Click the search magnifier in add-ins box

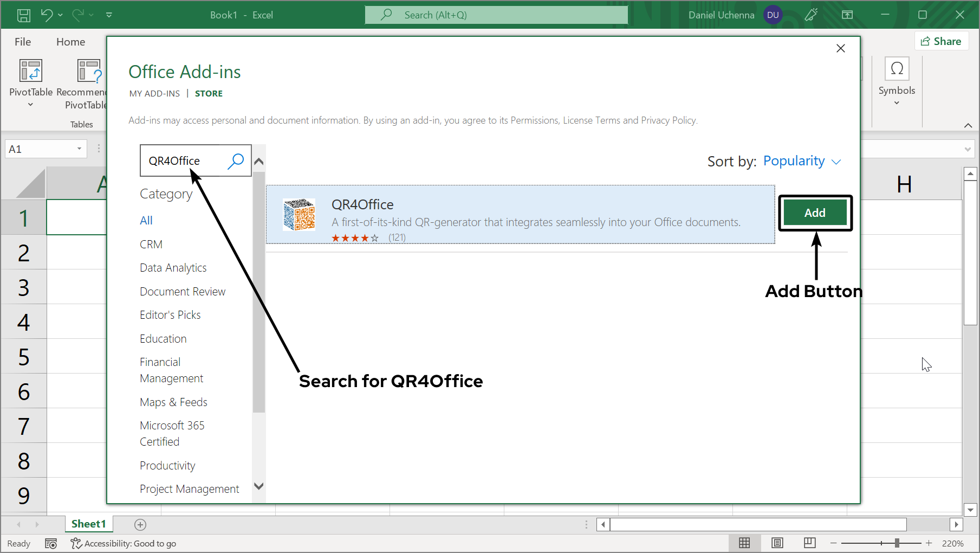click(x=236, y=161)
